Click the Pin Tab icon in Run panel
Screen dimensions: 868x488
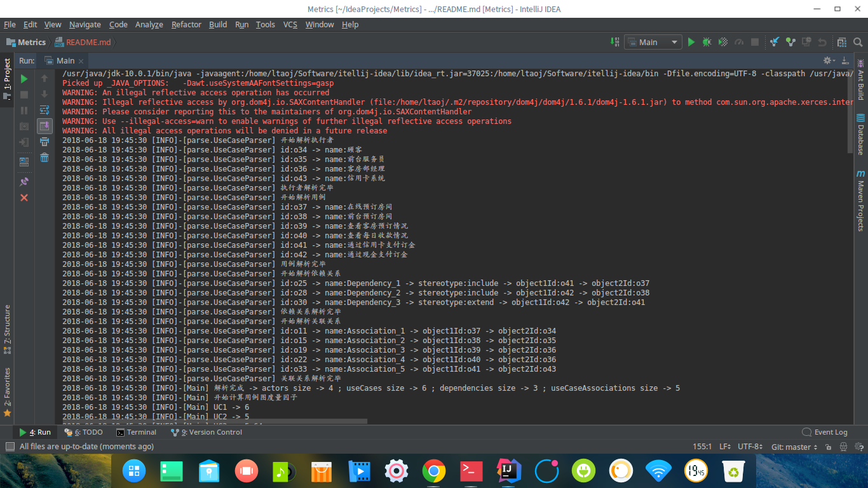coord(24,182)
